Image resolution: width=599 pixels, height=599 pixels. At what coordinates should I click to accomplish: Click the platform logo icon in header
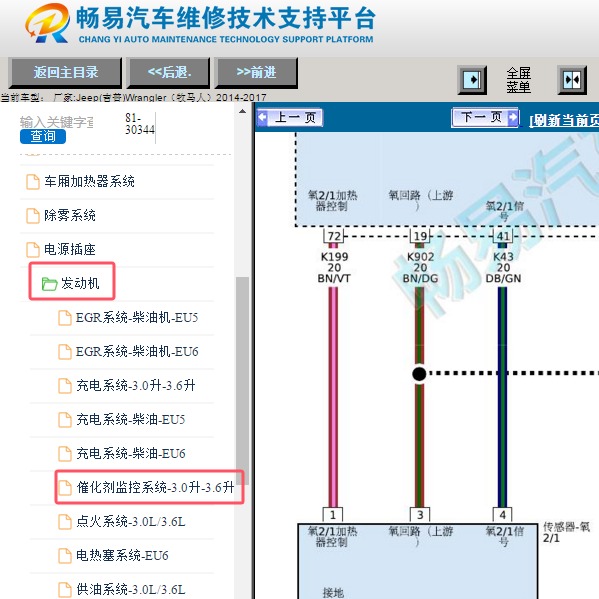pos(48,24)
